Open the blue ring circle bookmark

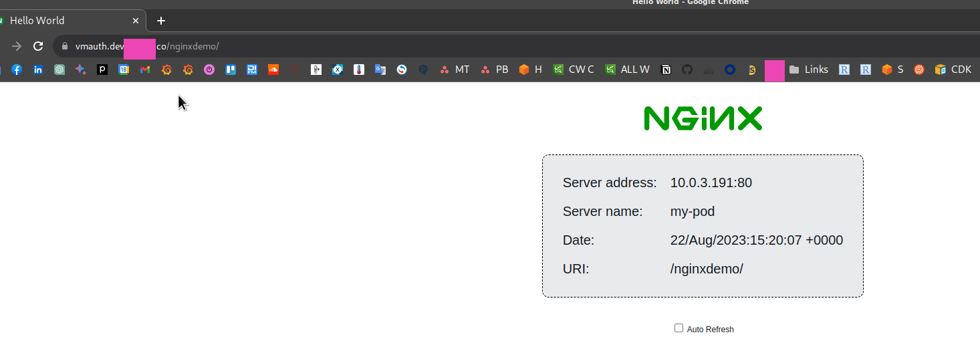tap(730, 70)
